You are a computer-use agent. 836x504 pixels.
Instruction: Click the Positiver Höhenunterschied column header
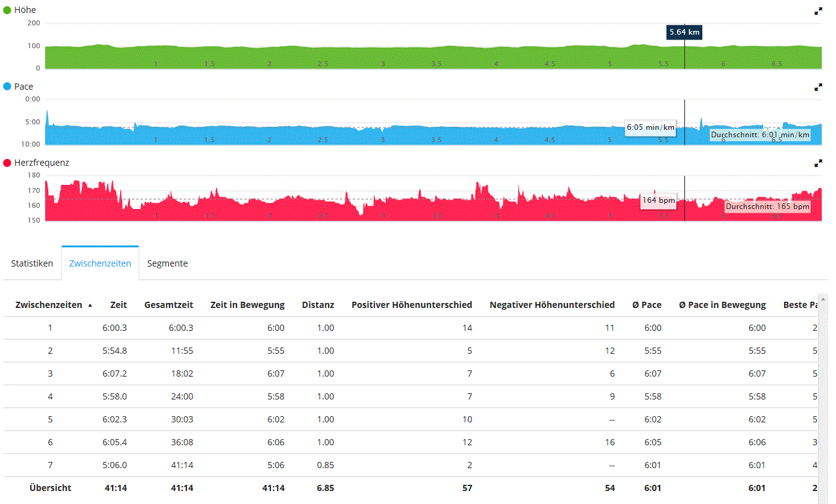point(412,305)
